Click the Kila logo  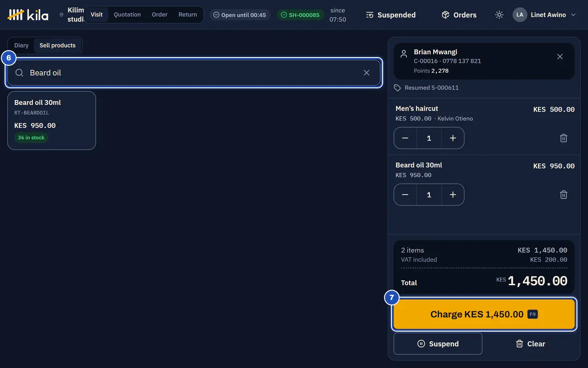point(28,15)
